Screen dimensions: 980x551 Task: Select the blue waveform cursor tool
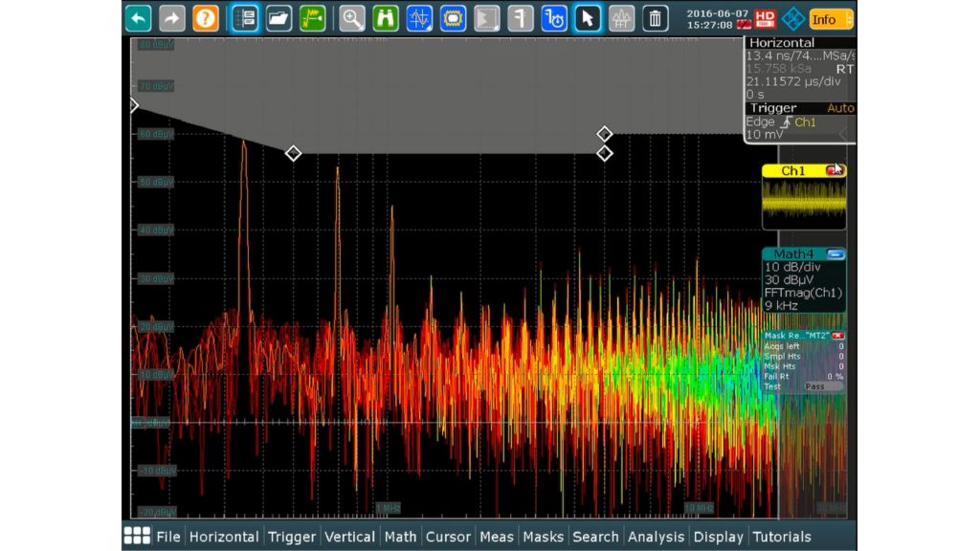(419, 19)
